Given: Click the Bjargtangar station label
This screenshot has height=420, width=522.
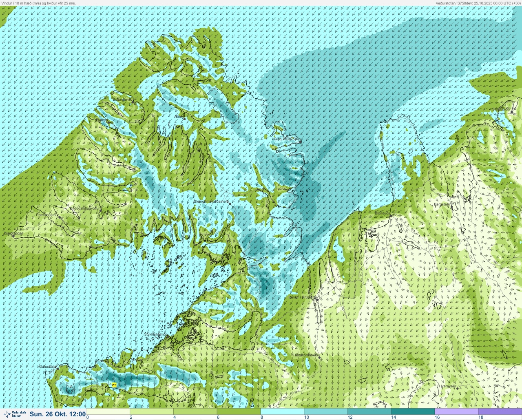Looking at the screenshot, I should click(x=13, y=234).
